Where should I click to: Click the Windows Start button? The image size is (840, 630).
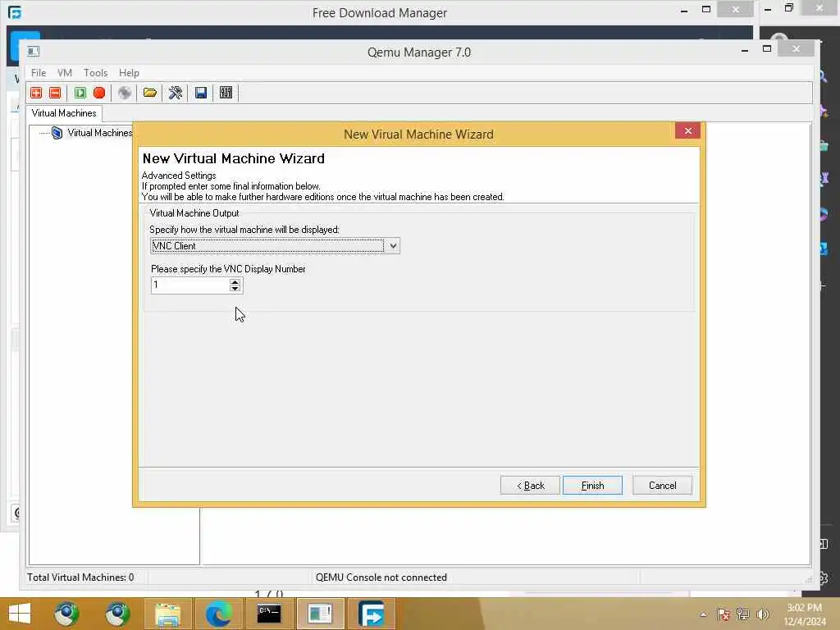tap(20, 614)
